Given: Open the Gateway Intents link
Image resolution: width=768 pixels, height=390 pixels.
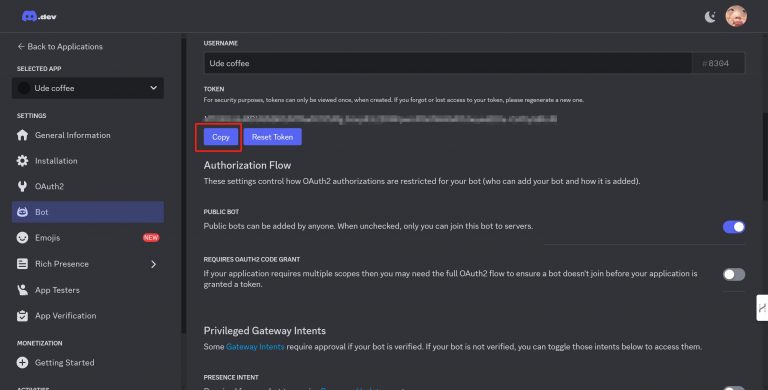Looking at the screenshot, I should pos(255,346).
